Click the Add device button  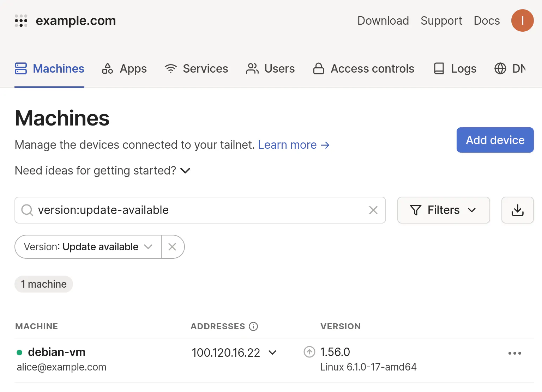[495, 140]
